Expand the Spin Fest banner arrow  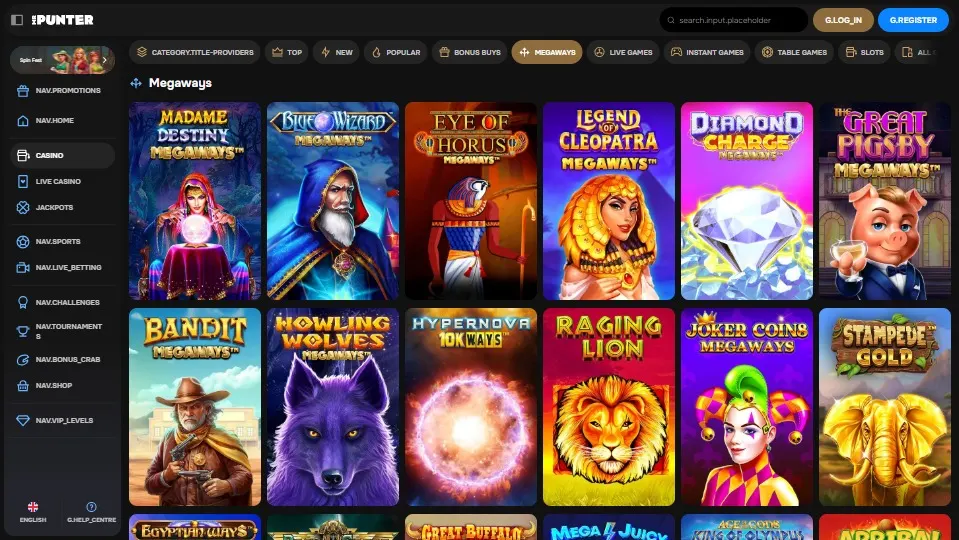pyautogui.click(x=105, y=60)
